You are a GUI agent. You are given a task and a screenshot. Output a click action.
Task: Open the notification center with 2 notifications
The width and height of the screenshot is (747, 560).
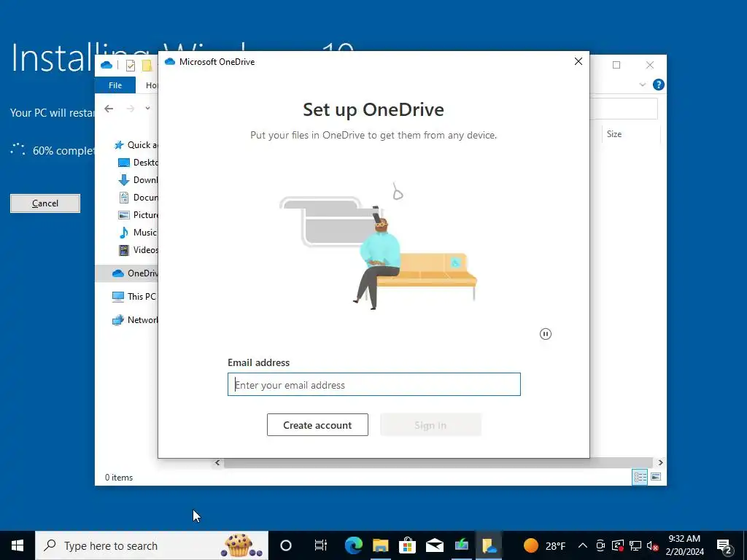(724, 547)
